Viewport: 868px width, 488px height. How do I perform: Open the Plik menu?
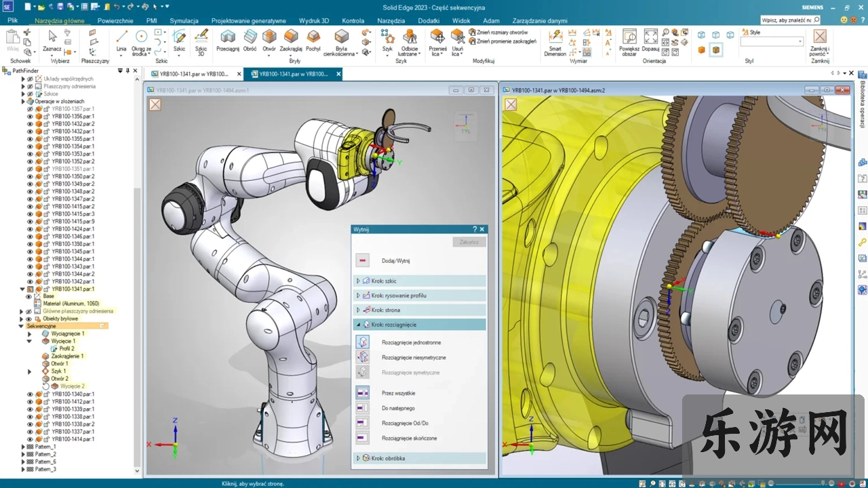[x=12, y=20]
